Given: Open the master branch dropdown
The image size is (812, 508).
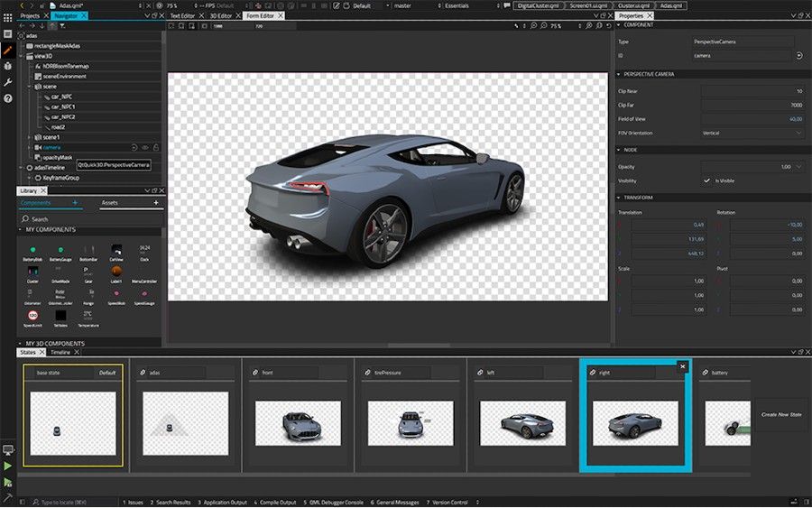Looking at the screenshot, I should (x=416, y=5).
